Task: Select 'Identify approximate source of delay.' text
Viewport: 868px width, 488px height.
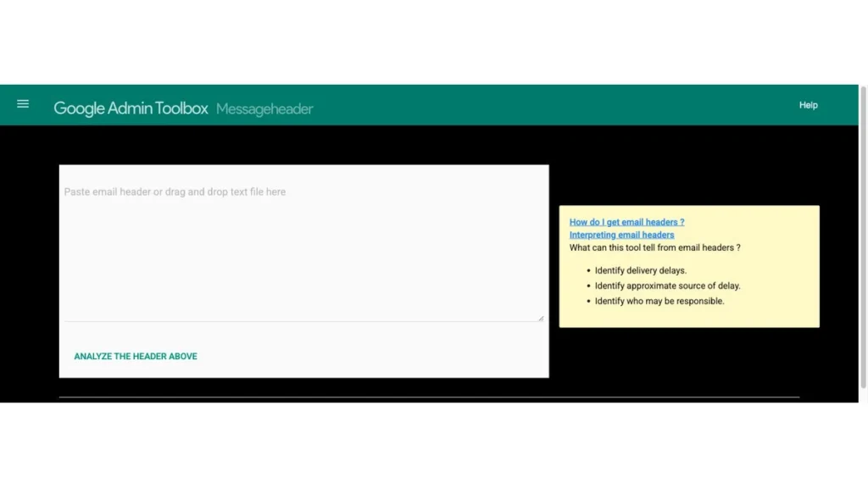Action: (667, 286)
